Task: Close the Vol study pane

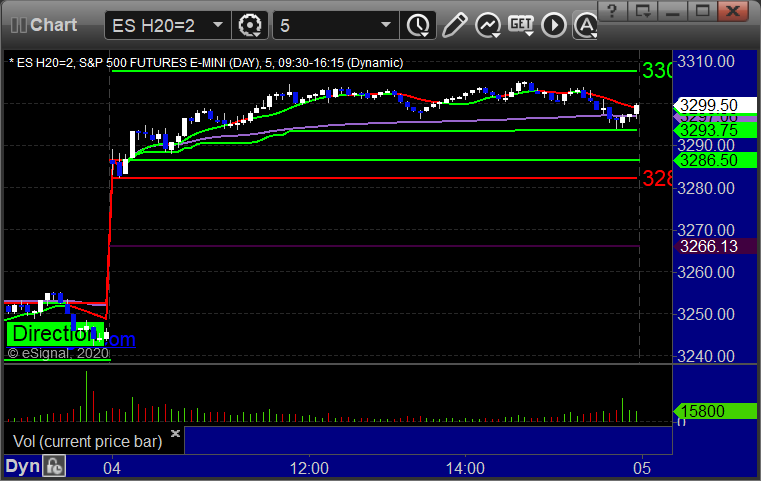Action: [175, 433]
